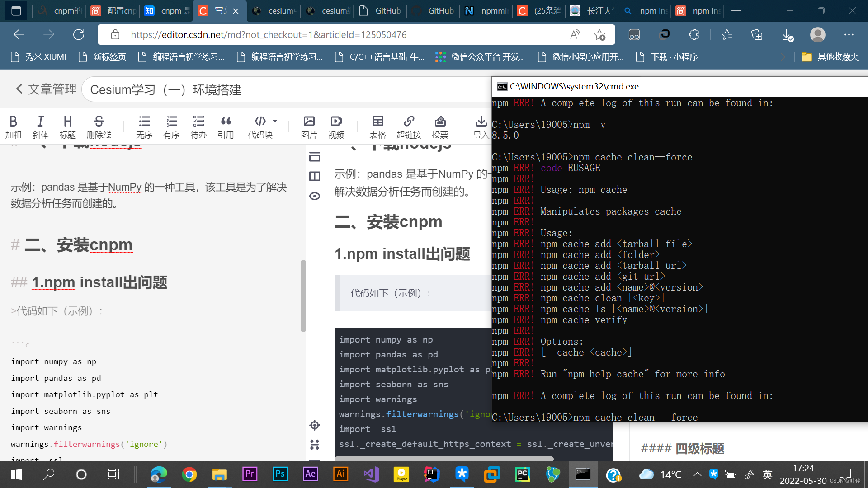Viewport: 868px width, 488px height.
Task: Apply strikethrough (删除线)
Action: click(99, 127)
